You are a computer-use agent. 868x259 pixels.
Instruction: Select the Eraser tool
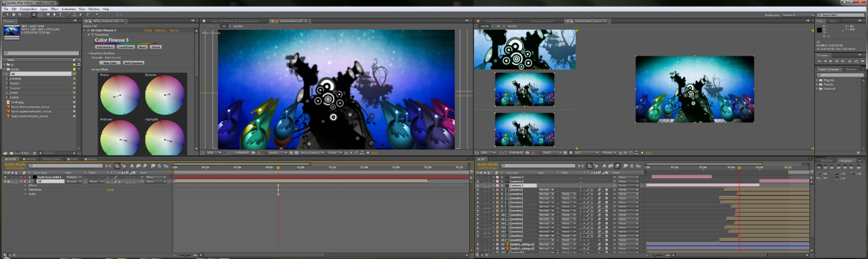pos(81,15)
